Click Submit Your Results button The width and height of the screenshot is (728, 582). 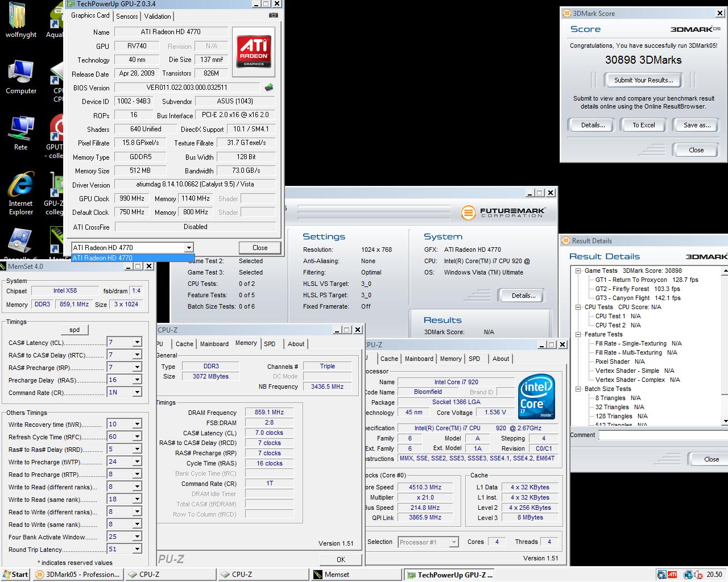[643, 80]
